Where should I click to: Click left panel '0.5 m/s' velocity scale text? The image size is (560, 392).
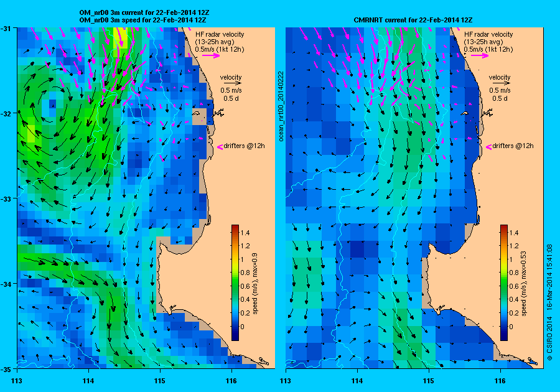coord(231,91)
